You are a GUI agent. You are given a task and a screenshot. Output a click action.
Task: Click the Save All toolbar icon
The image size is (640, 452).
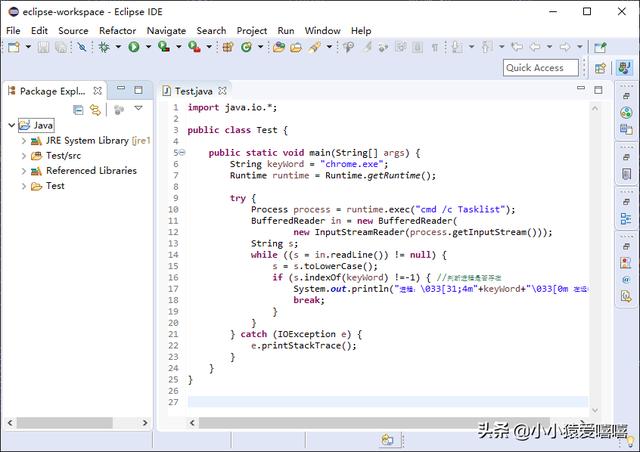click(x=61, y=47)
